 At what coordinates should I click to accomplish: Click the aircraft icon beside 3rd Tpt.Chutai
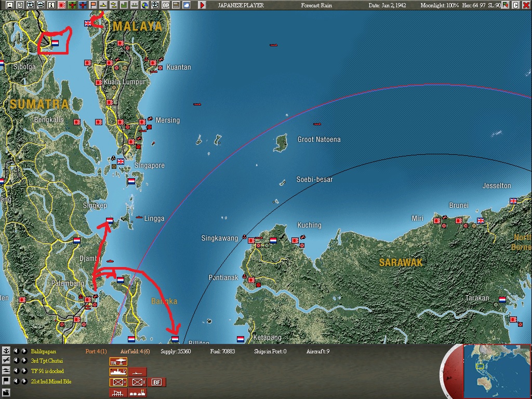(6, 361)
